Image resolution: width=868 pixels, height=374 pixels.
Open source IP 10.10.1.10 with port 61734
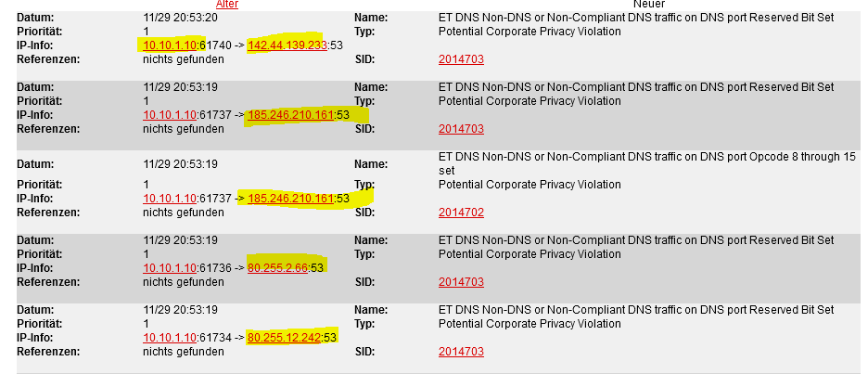point(170,338)
